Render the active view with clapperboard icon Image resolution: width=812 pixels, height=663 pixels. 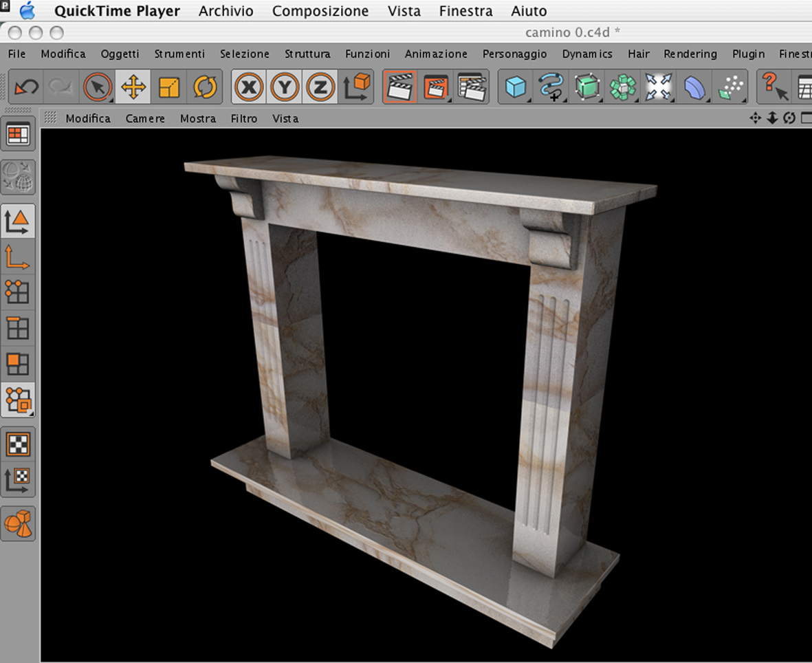click(400, 87)
